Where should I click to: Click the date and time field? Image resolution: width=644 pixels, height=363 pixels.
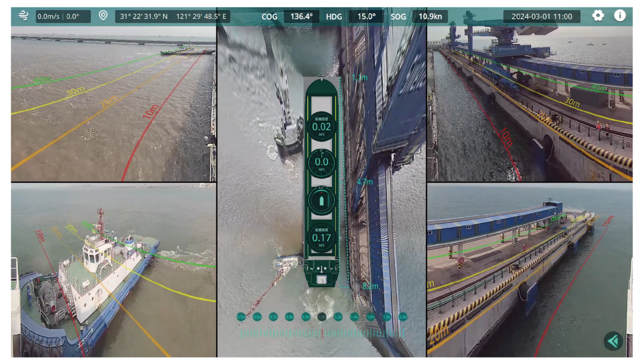[541, 16]
